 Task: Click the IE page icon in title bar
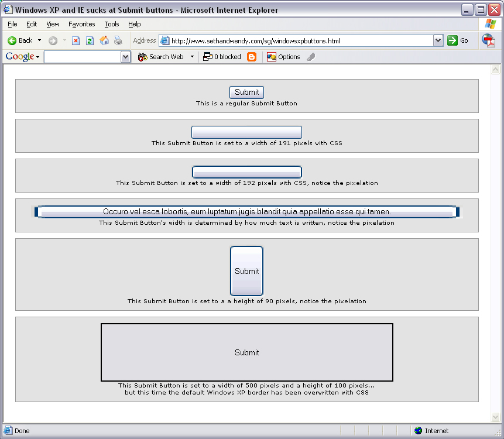(x=8, y=9)
